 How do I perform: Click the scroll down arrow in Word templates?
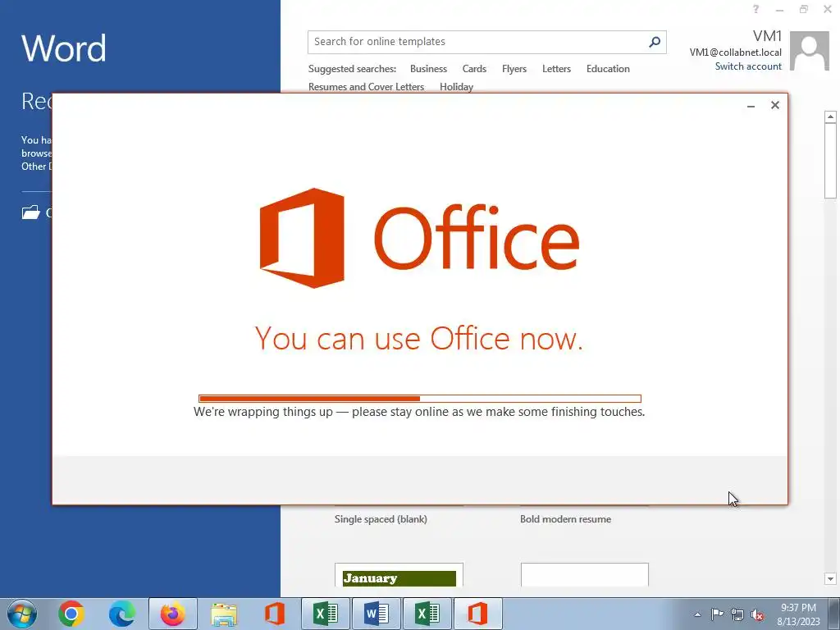tap(830, 578)
